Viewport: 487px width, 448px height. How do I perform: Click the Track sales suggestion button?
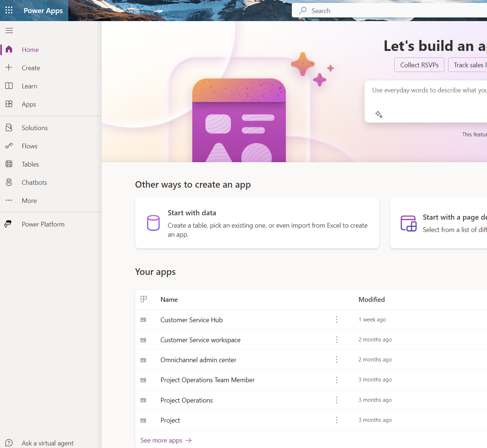[x=468, y=65]
